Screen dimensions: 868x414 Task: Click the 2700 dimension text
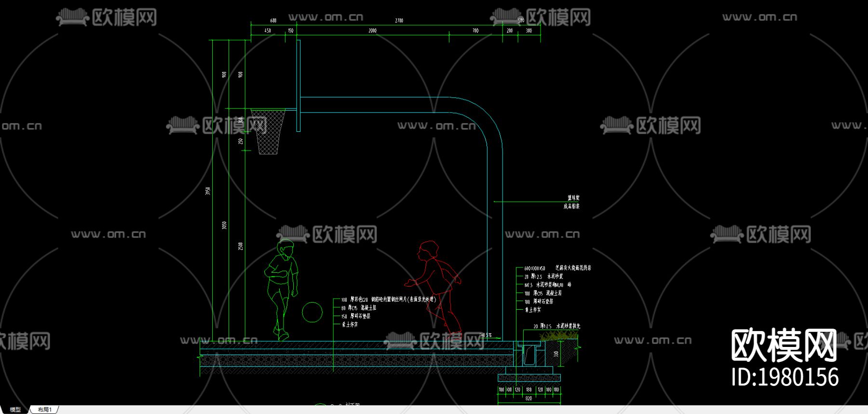click(x=399, y=21)
